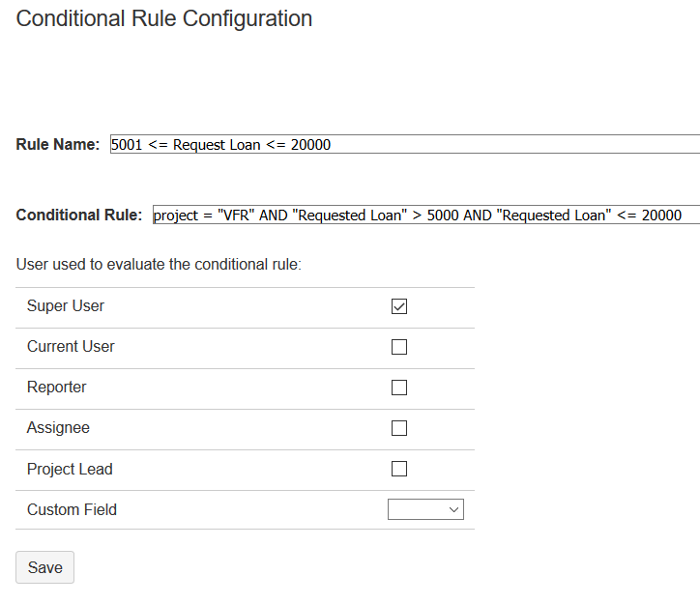Click the Reporter label text
The height and width of the screenshot is (604, 700).
[x=57, y=388]
